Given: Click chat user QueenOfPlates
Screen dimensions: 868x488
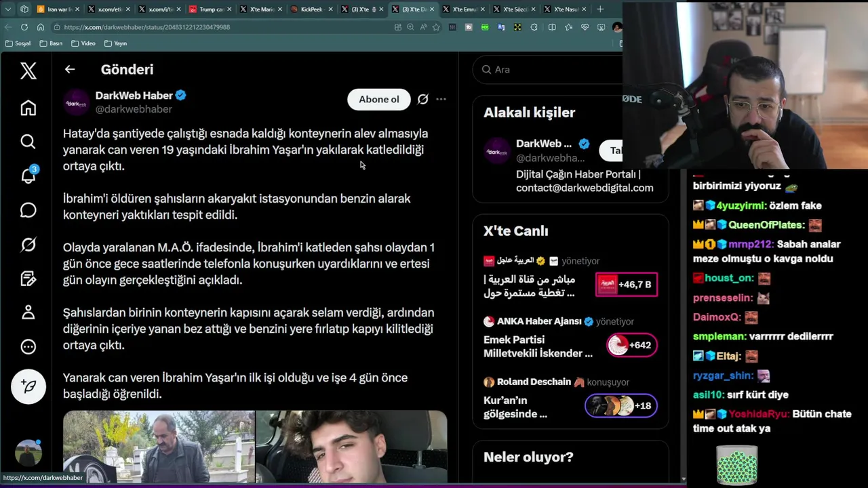Looking at the screenshot, I should [x=766, y=225].
